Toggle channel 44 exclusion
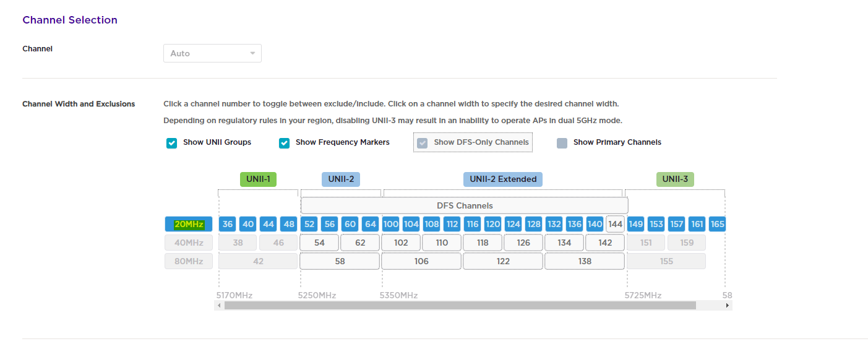Image resolution: width=868 pixels, height=349 pixels. click(268, 224)
